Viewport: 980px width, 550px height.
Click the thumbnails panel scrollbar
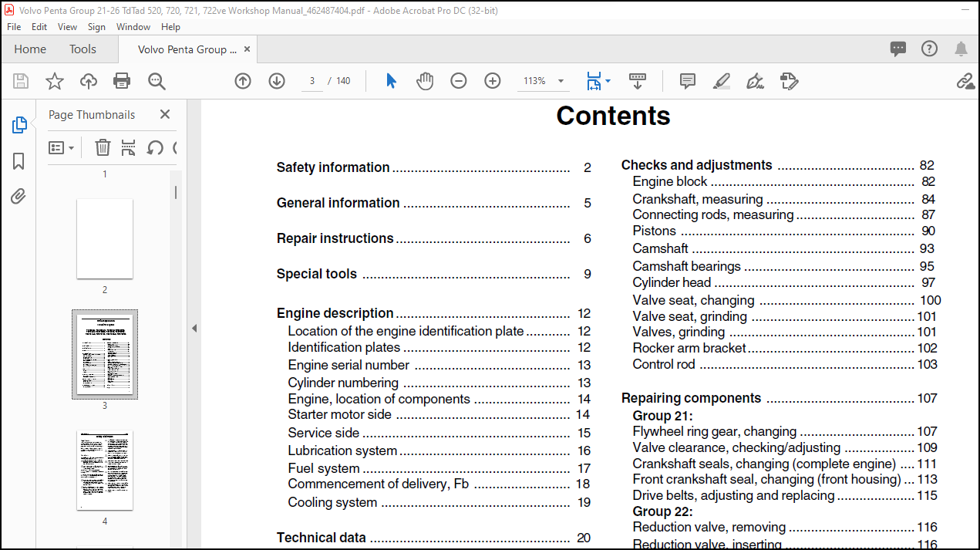click(x=176, y=193)
